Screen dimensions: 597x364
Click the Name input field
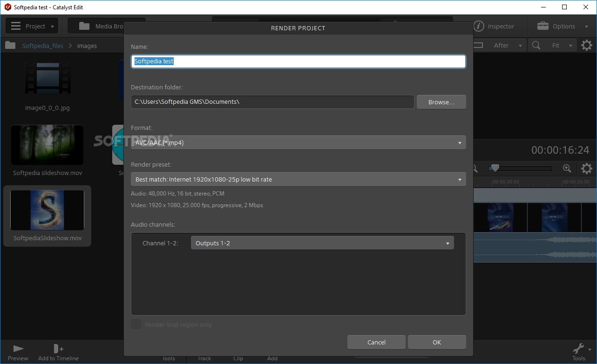click(x=298, y=61)
